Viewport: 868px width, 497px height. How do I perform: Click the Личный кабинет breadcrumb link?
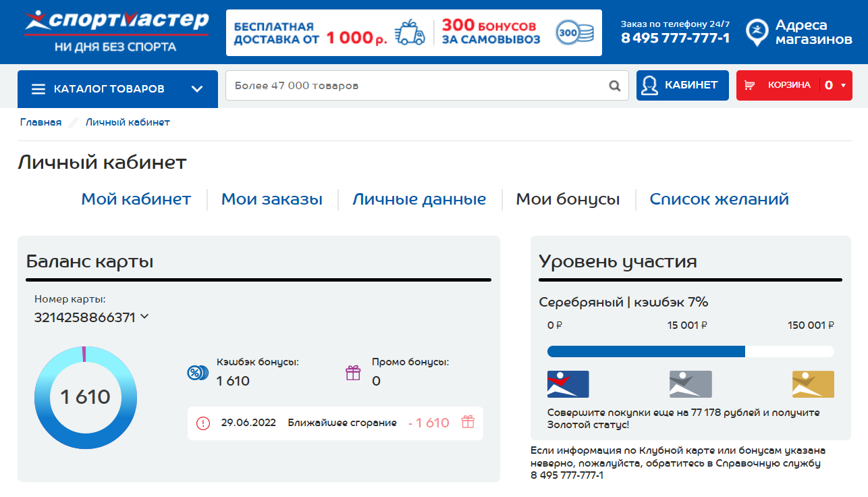(128, 122)
